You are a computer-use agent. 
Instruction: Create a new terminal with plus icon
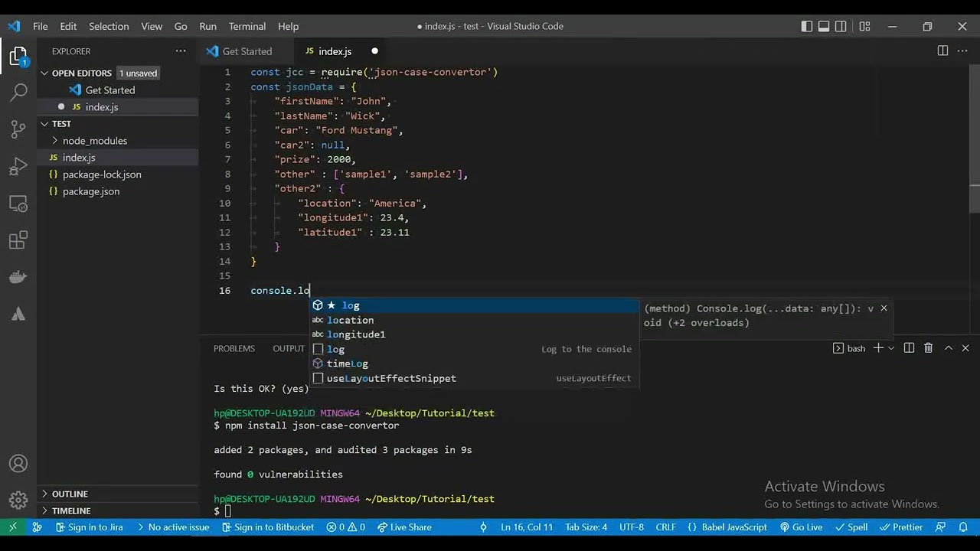[x=878, y=348]
